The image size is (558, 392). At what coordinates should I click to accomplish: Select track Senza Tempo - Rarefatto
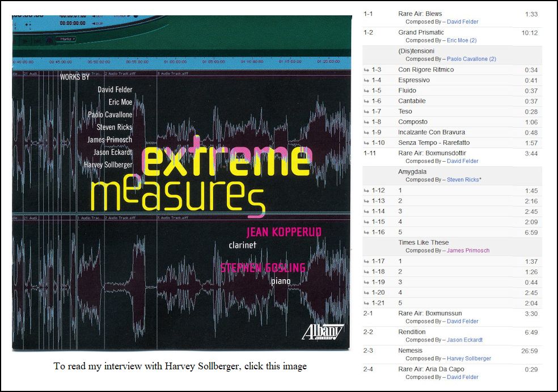pos(434,143)
